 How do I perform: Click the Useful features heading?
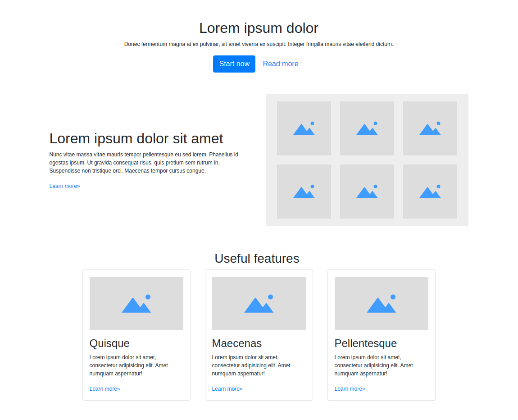coord(257,258)
